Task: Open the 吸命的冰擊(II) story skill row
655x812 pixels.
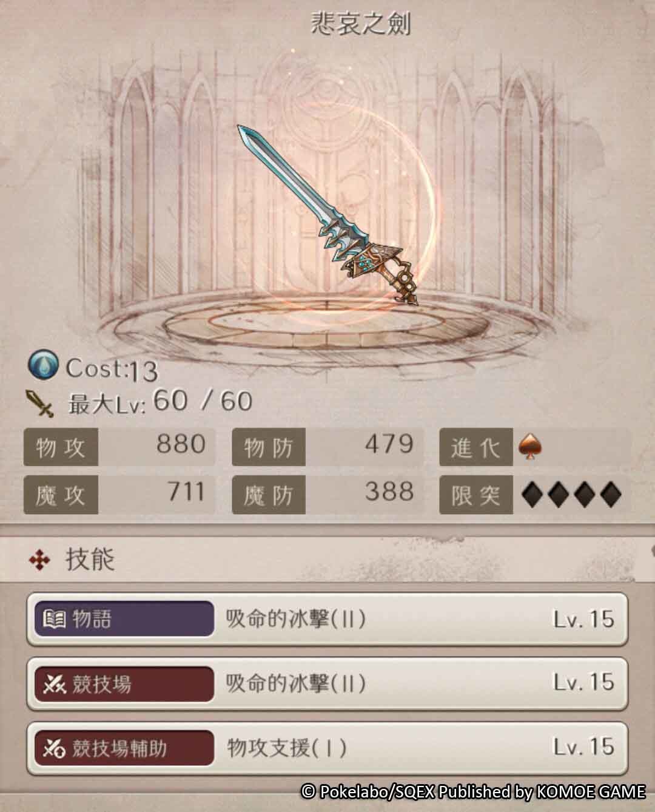Action: (327, 619)
